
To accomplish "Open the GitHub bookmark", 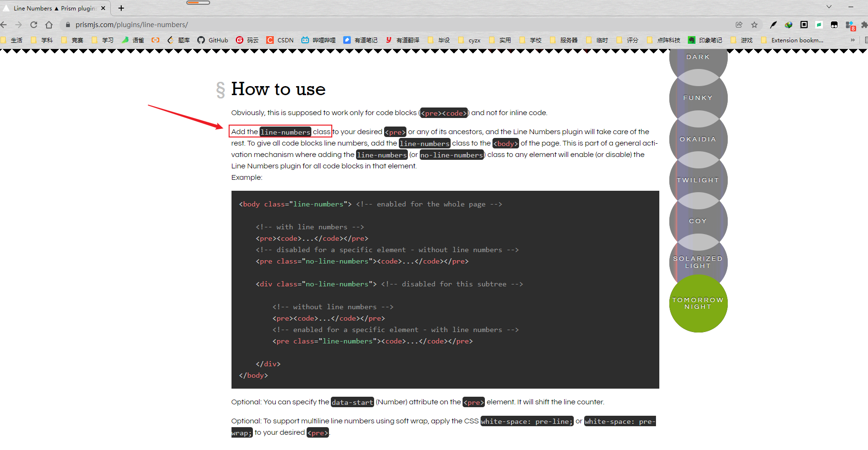I will tap(212, 40).
